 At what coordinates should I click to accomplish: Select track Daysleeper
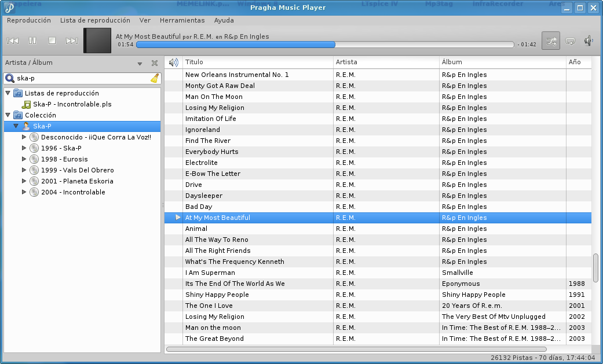pyautogui.click(x=378, y=196)
